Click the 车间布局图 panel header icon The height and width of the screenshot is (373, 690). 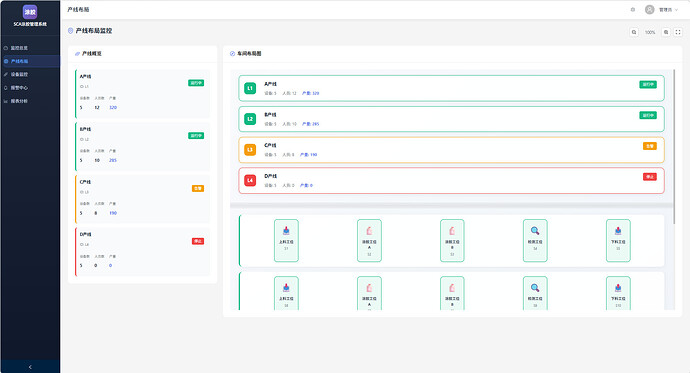click(x=232, y=54)
